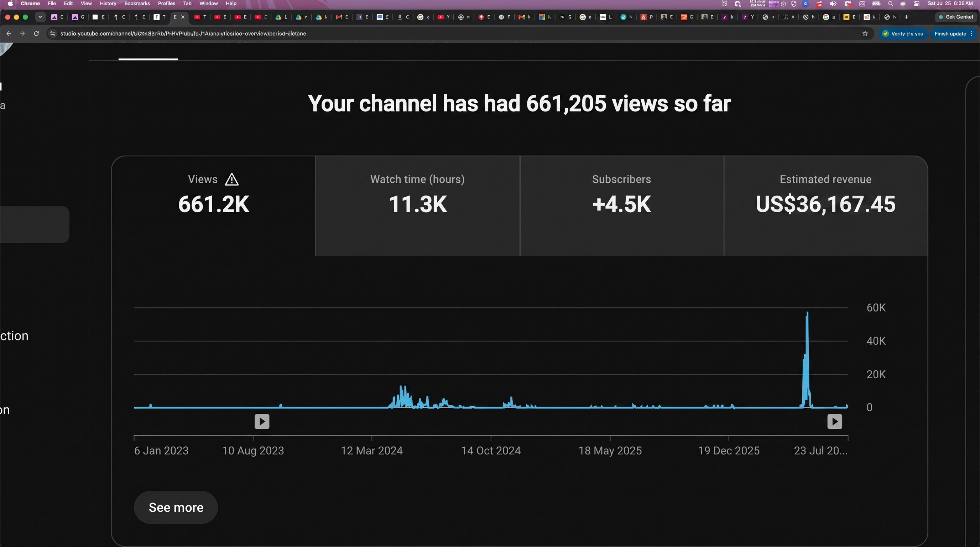The width and height of the screenshot is (980, 547).
Task: Click the 60K axis label
Action: [x=876, y=307]
